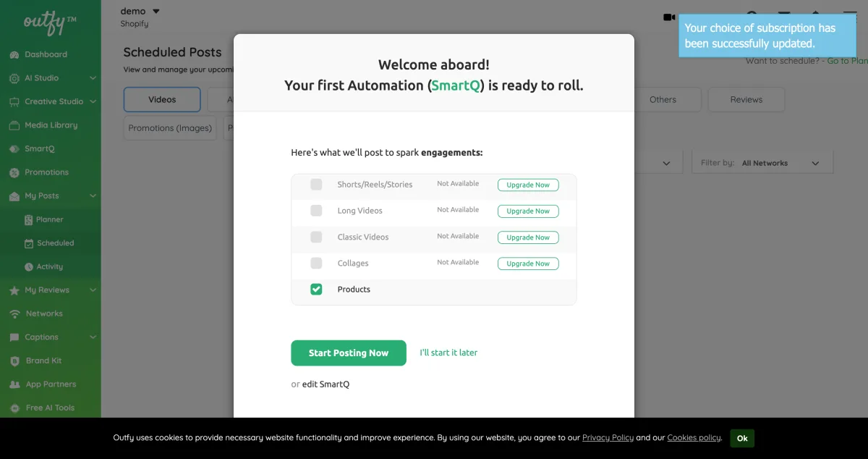
Task: Click the Scheduled Posts heading
Action: (172, 52)
